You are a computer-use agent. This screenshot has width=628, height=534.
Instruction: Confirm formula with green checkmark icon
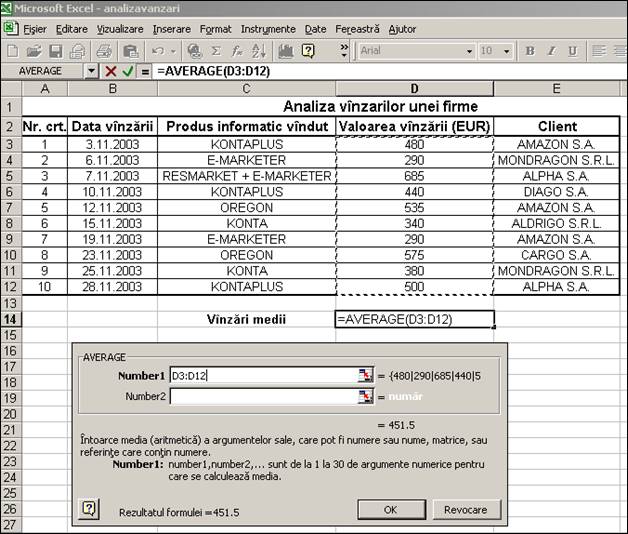coord(128,71)
